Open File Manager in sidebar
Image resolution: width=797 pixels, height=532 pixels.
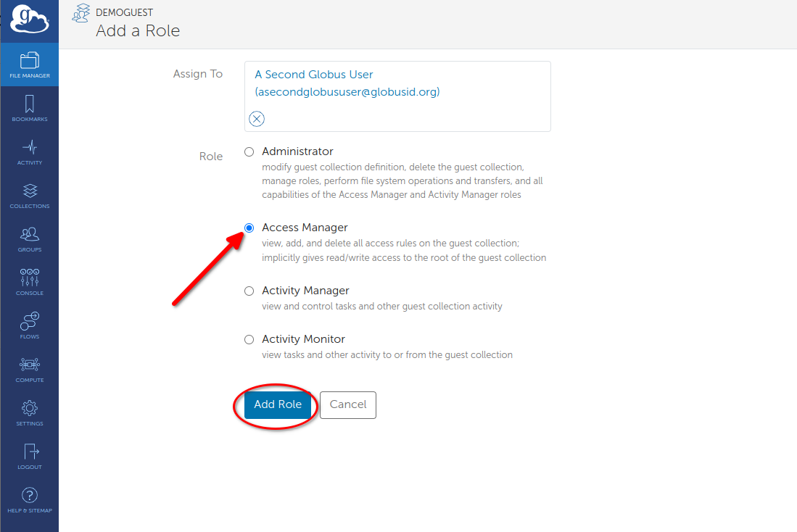coord(30,65)
